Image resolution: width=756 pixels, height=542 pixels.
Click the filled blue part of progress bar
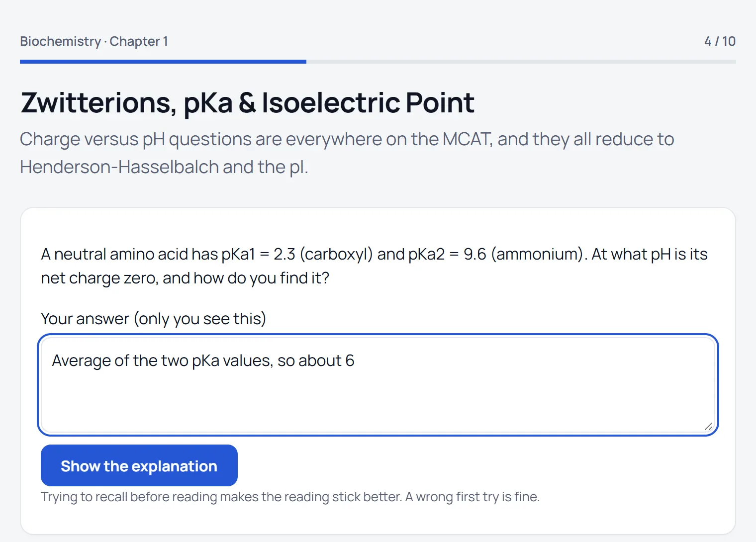[163, 62]
